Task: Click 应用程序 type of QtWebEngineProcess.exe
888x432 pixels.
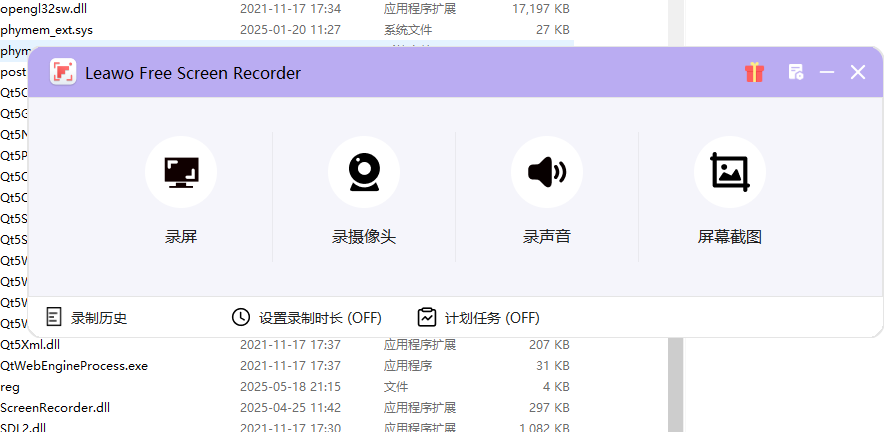Action: [408, 366]
